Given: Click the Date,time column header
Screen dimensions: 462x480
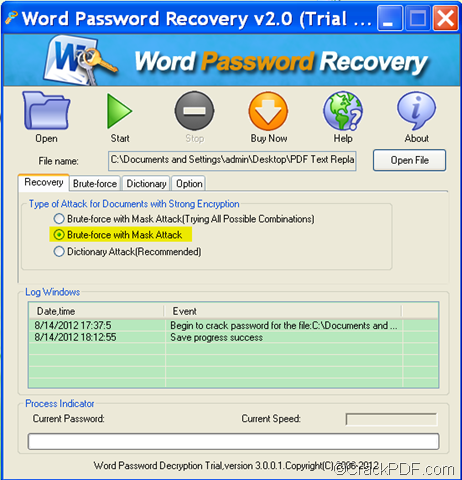Looking at the screenshot, I should click(97, 311).
